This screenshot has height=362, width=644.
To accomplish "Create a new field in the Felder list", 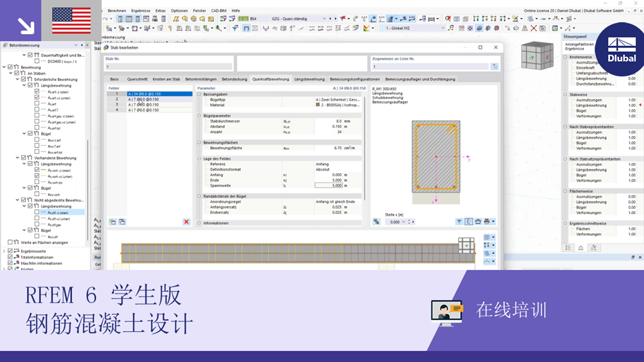I will (113, 222).
